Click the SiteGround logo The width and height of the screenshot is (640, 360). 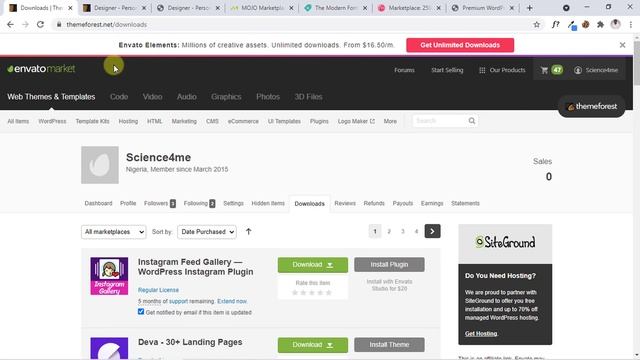(505, 242)
